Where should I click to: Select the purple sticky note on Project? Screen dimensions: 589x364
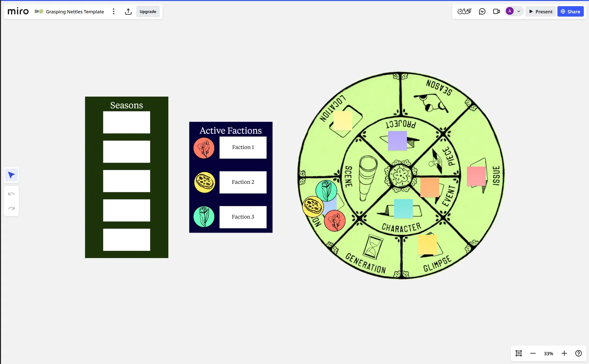[x=397, y=141]
